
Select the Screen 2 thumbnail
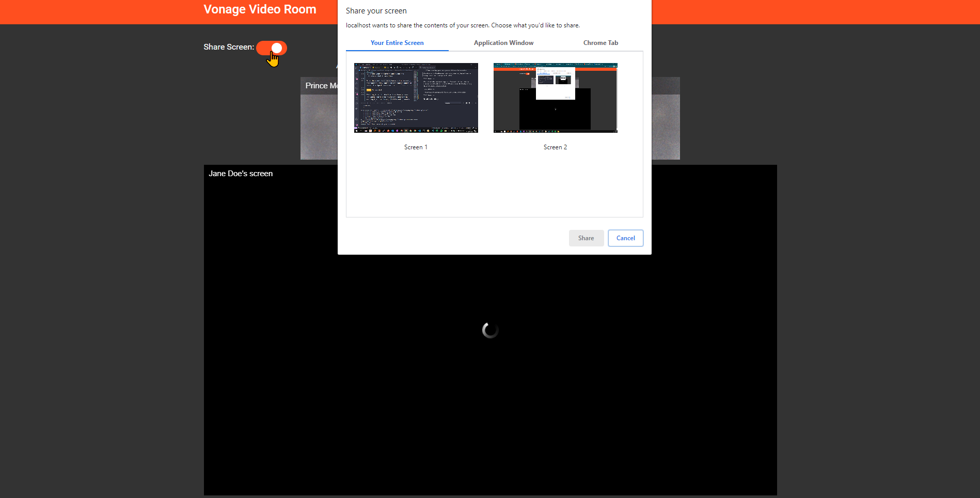pyautogui.click(x=555, y=98)
